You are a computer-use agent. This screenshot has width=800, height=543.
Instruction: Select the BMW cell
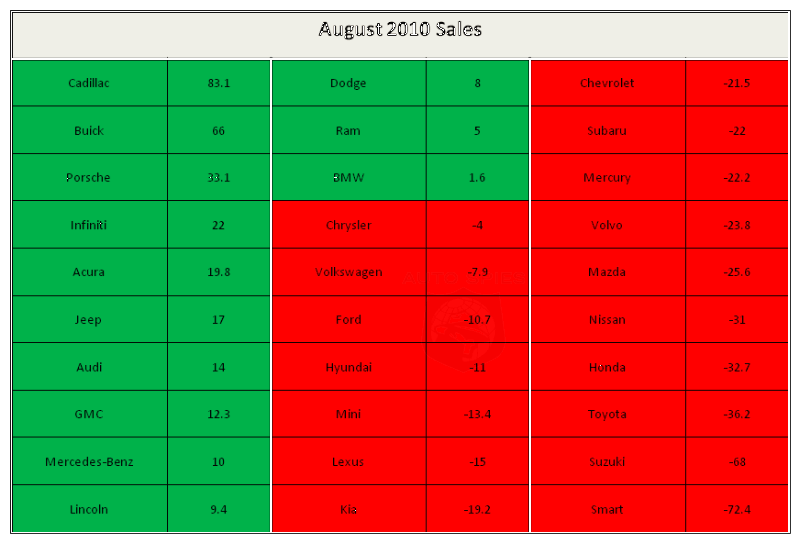tap(349, 177)
